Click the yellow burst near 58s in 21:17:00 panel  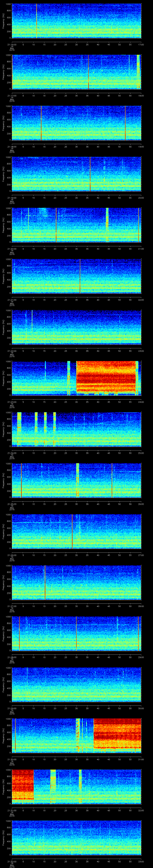click(x=138, y=72)
